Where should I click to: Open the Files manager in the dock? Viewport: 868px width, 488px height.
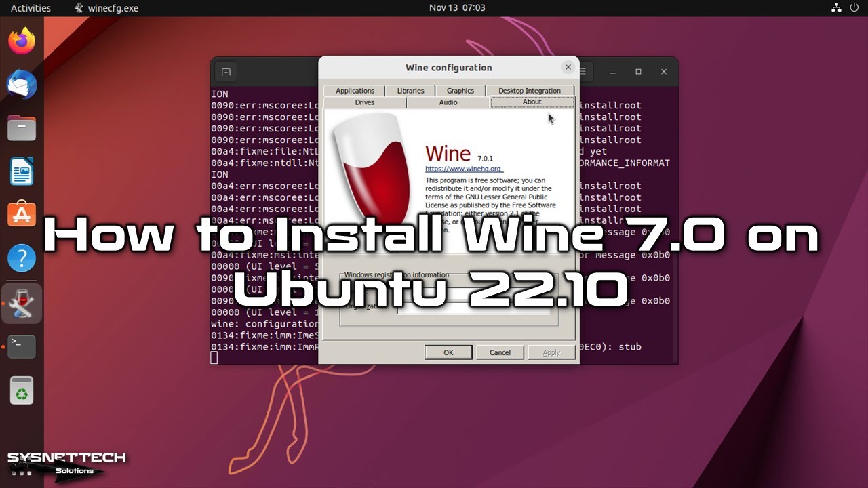22,128
